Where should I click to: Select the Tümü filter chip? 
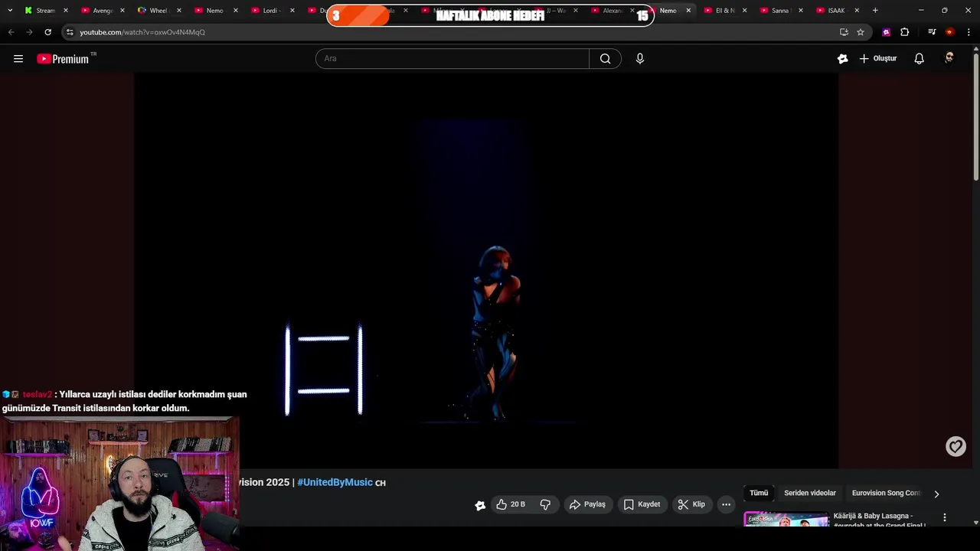coord(759,494)
